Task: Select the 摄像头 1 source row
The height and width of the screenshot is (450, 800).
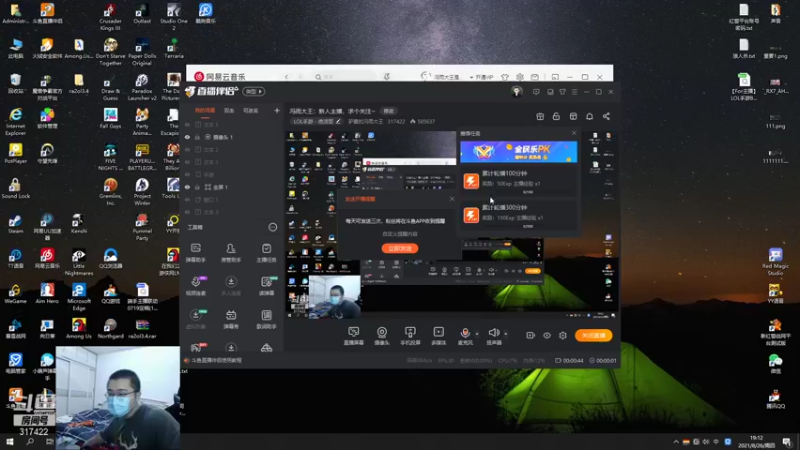Action: point(232,137)
